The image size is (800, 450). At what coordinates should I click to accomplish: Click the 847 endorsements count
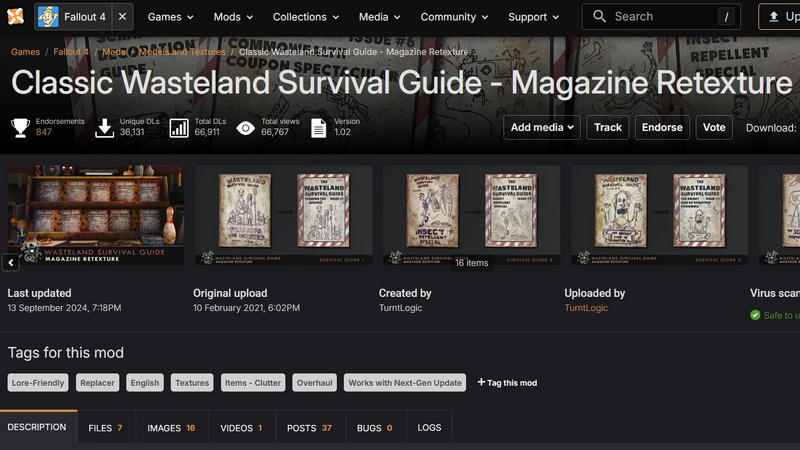coord(44,132)
